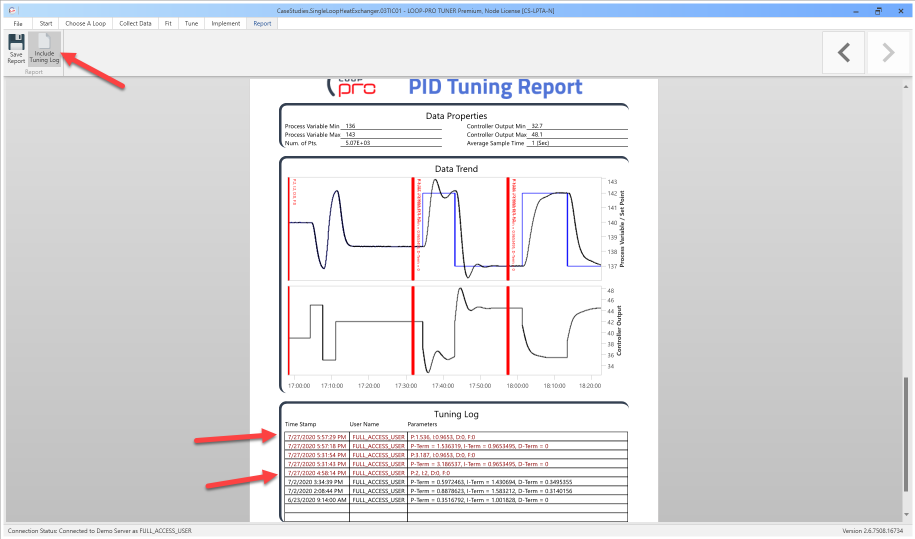Click parameters P:1.536, I:0.9653, D:0, F:0
915x539 pixels.
(x=443, y=437)
